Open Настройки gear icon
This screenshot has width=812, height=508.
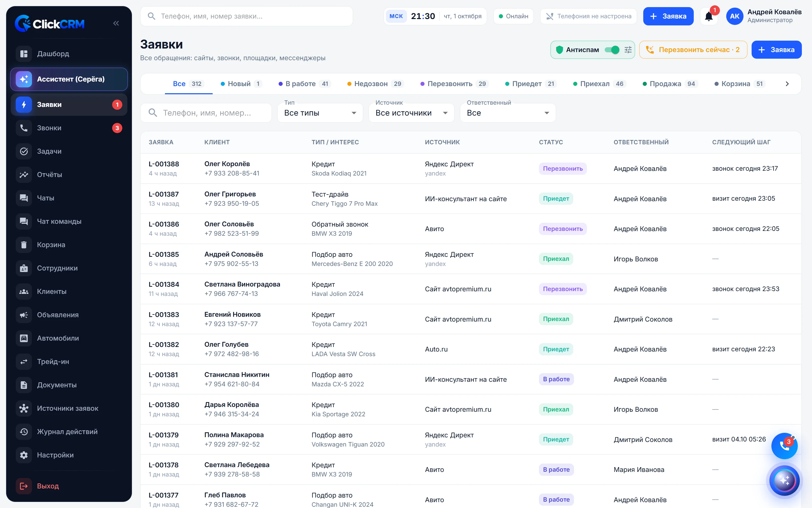24,455
